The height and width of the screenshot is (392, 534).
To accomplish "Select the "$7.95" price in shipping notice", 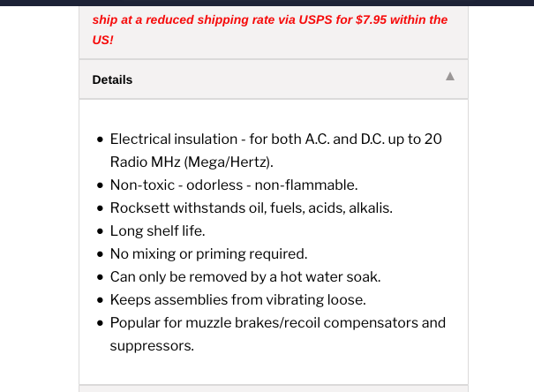I will 371,19.
